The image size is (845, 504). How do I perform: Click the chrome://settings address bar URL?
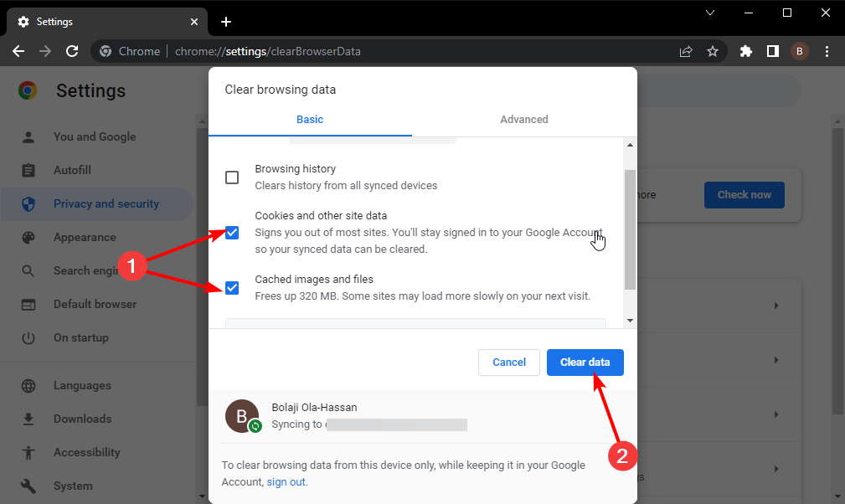pos(268,51)
